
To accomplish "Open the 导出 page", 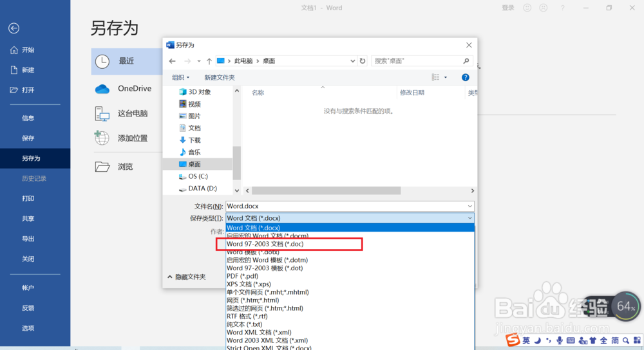I will point(28,239).
